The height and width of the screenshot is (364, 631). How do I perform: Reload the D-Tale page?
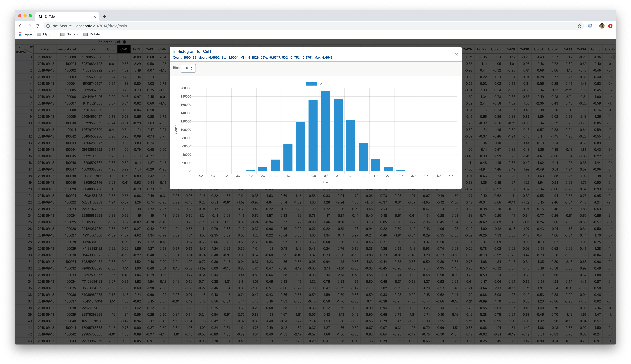coord(38,26)
